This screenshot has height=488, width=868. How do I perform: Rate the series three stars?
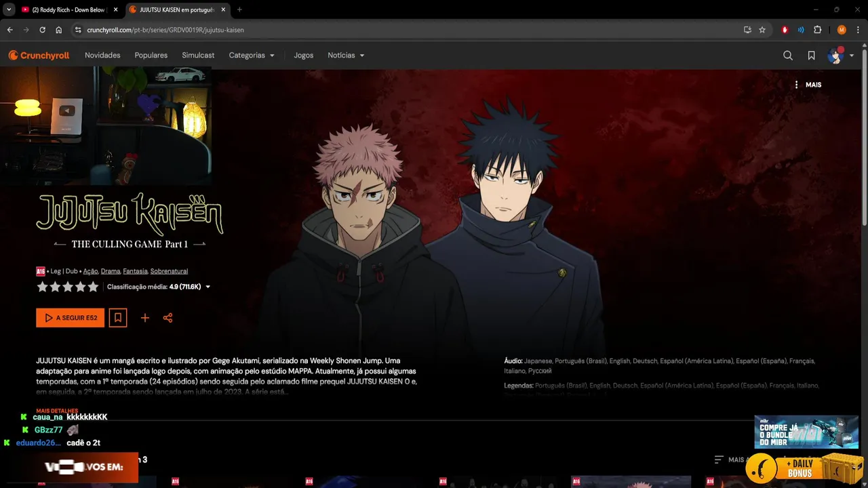68,287
